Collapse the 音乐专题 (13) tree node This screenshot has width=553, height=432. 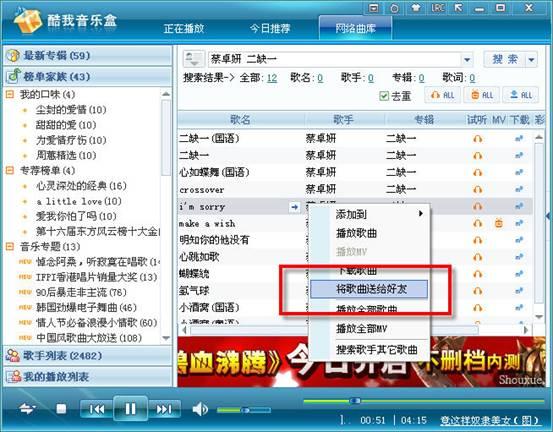click(10, 246)
